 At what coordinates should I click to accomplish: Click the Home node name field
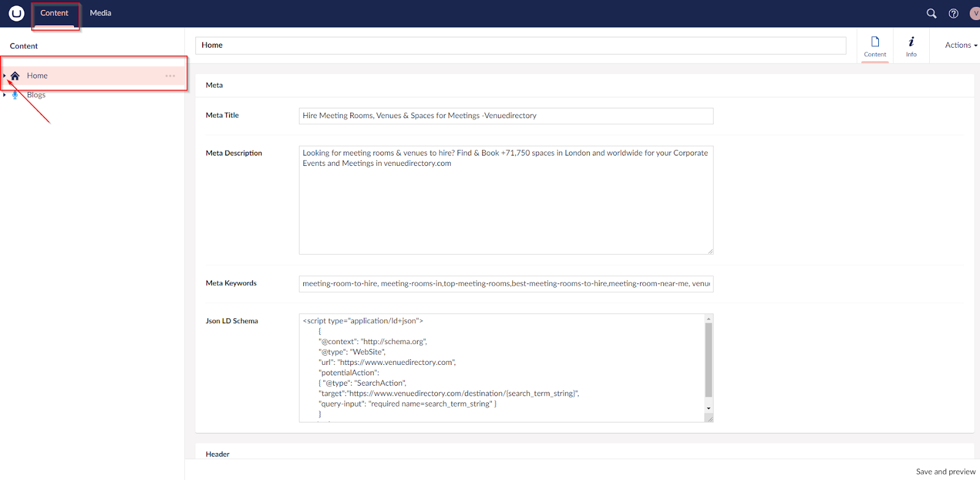[x=521, y=45]
